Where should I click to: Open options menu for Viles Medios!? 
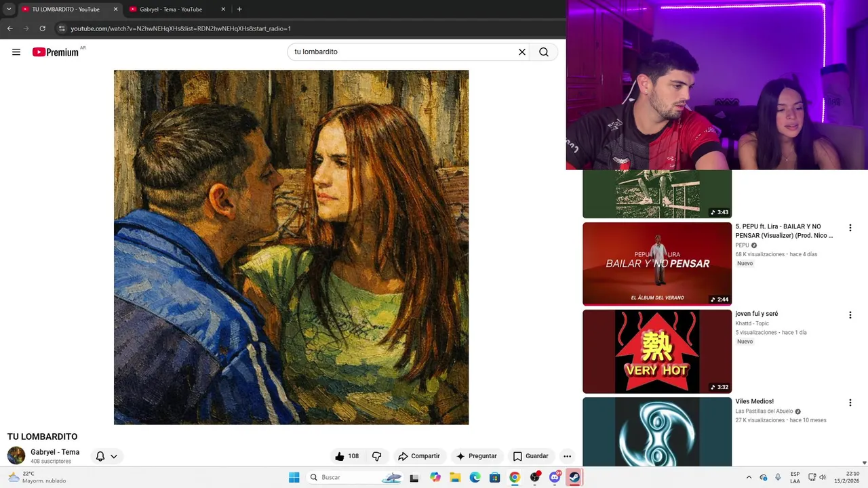coord(850,403)
